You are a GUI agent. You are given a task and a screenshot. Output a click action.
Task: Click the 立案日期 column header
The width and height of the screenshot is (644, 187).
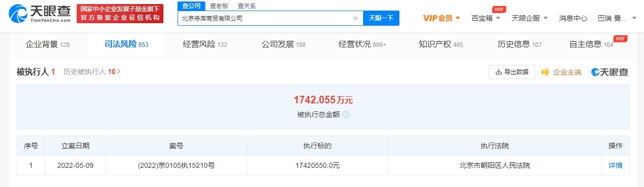(x=76, y=146)
